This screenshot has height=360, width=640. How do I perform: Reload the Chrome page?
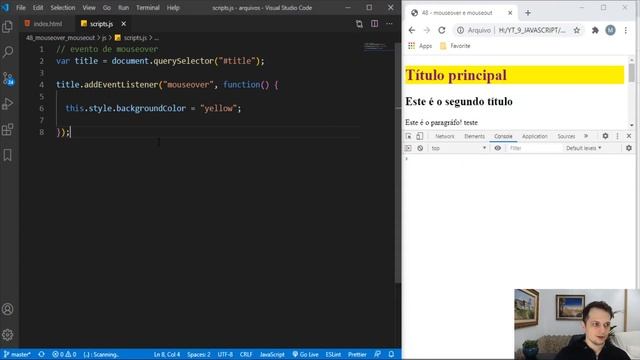pos(442,30)
